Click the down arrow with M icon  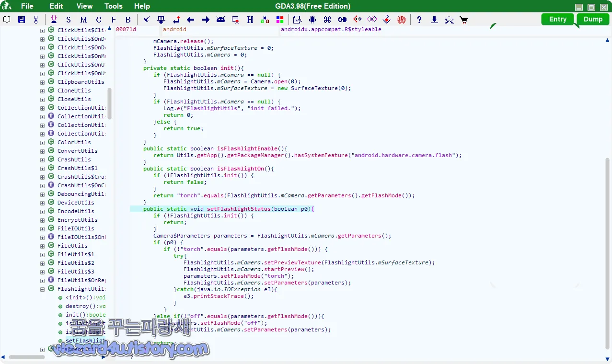[x=161, y=20]
